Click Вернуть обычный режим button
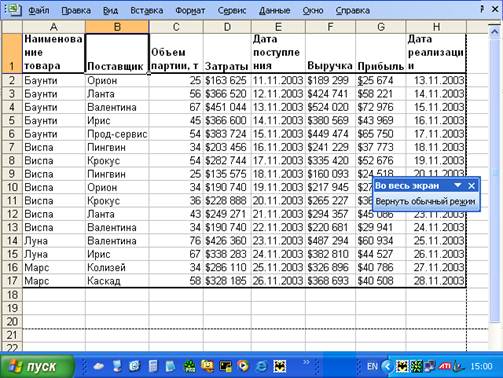 tap(425, 202)
